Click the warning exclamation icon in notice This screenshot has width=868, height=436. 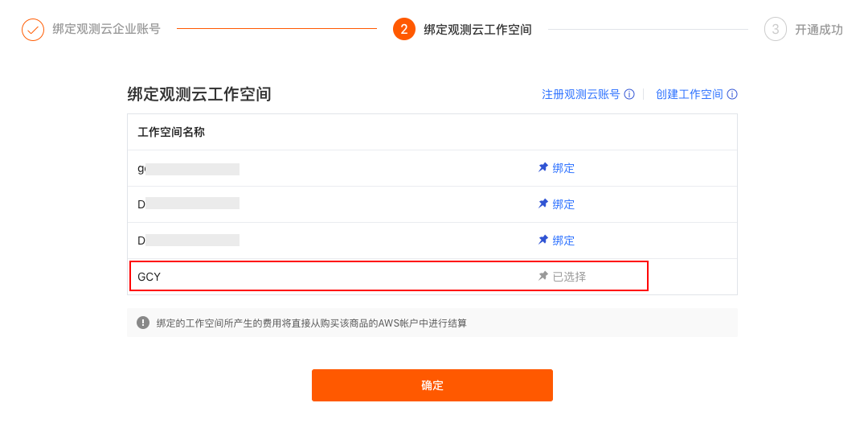coord(143,323)
